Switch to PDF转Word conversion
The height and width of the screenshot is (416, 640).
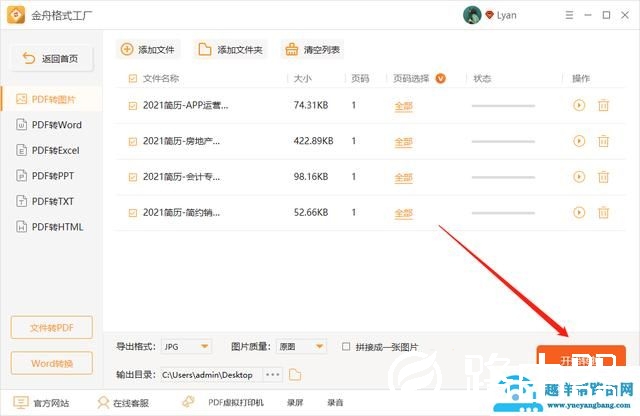click(51, 125)
